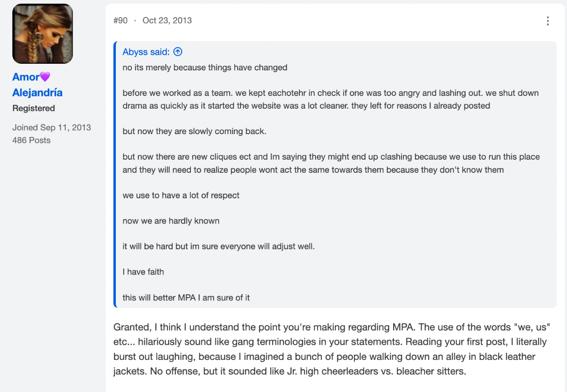
Task: Open the Alejandría username profile link
Action: [37, 93]
